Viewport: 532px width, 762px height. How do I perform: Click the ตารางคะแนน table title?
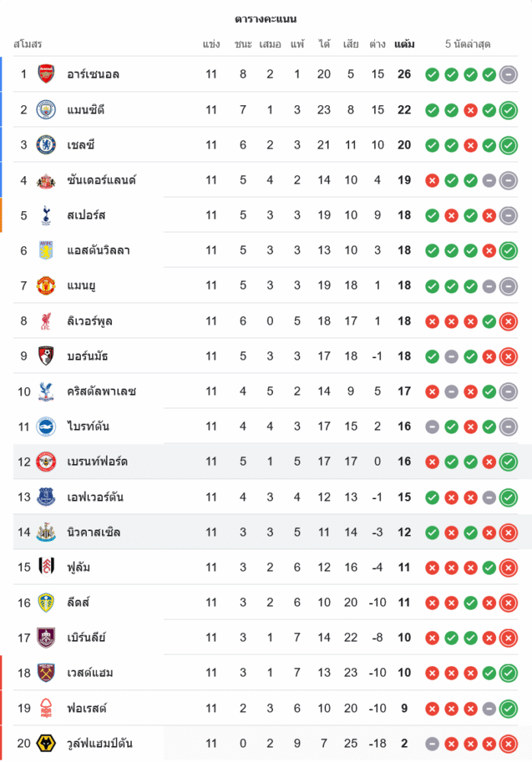pyautogui.click(x=266, y=19)
